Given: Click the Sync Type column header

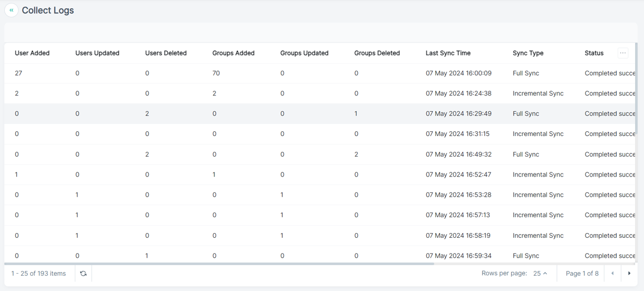Looking at the screenshot, I should pos(528,53).
